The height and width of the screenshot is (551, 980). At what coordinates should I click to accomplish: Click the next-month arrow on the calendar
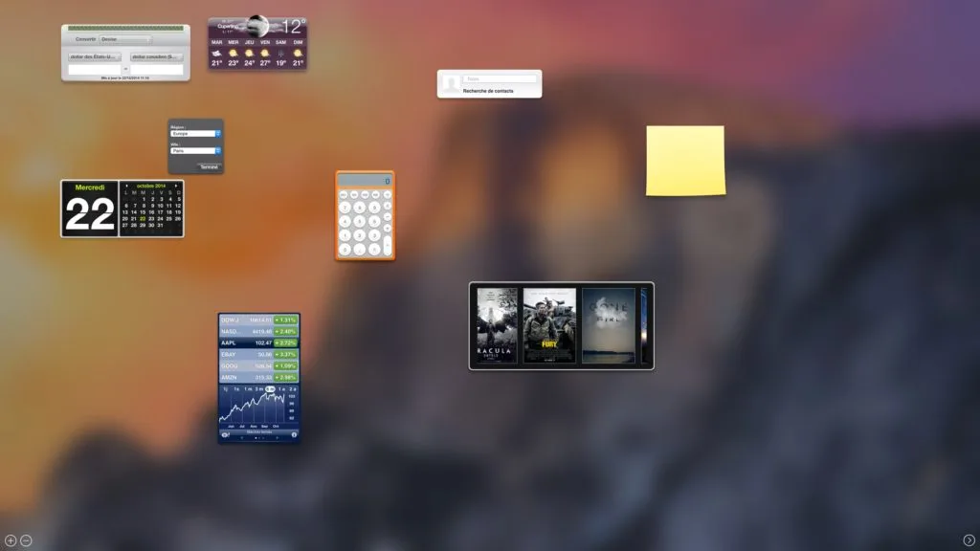coord(177,186)
